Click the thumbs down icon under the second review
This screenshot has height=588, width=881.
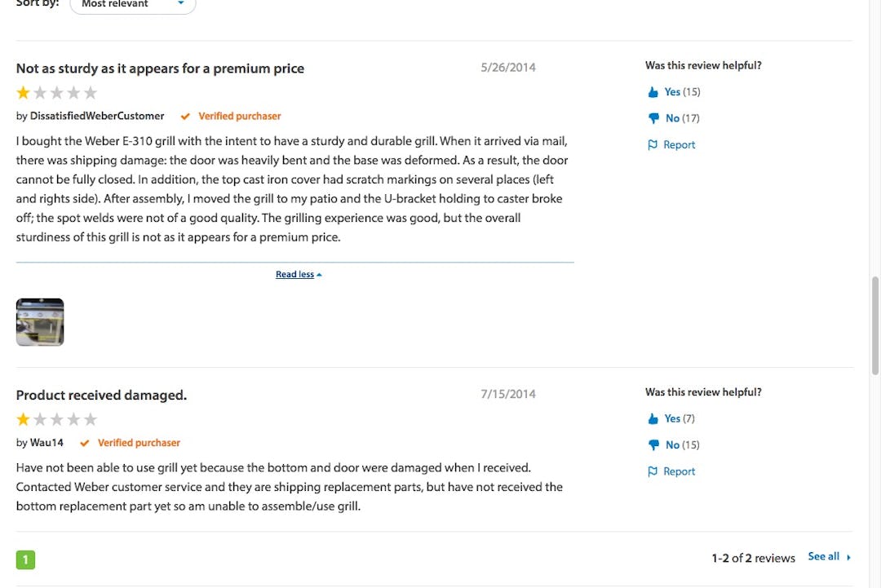pyautogui.click(x=653, y=444)
